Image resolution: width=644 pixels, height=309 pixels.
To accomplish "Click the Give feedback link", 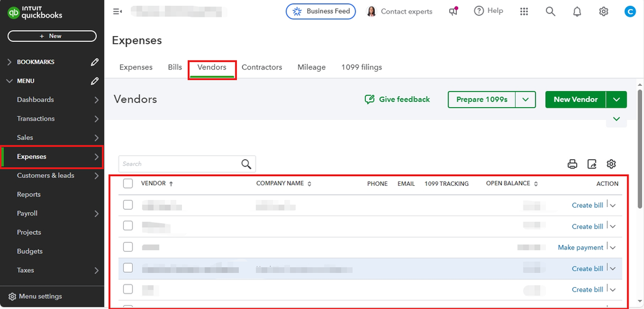I will pyautogui.click(x=397, y=99).
